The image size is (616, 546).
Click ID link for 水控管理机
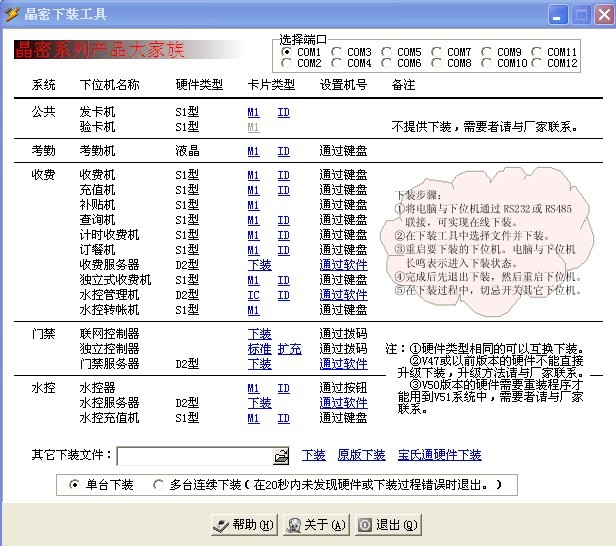[284, 295]
